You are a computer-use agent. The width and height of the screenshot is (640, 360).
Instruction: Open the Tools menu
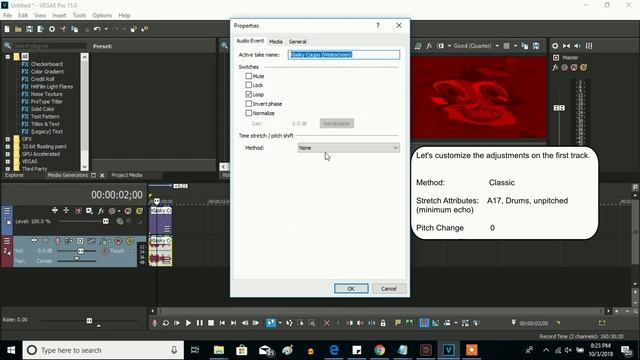79,15
